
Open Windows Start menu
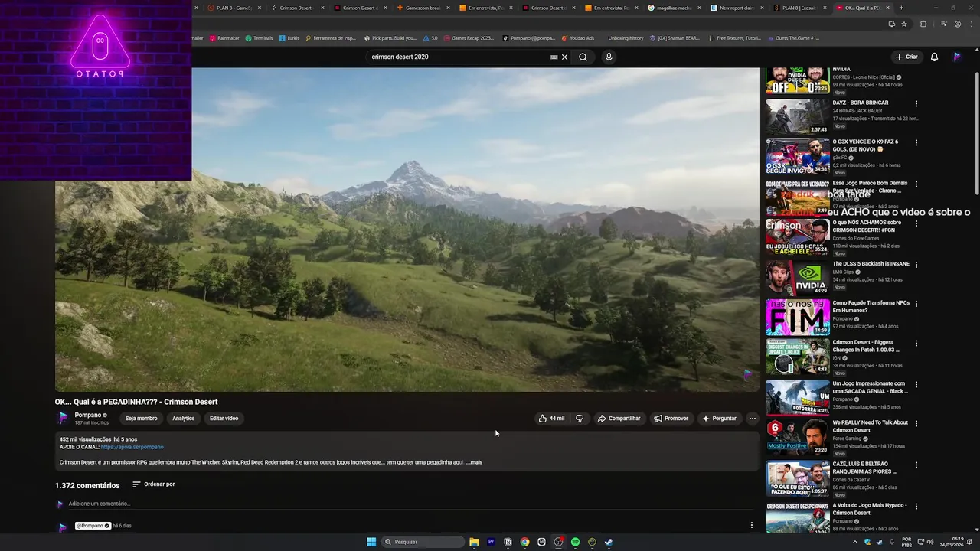pos(371,542)
